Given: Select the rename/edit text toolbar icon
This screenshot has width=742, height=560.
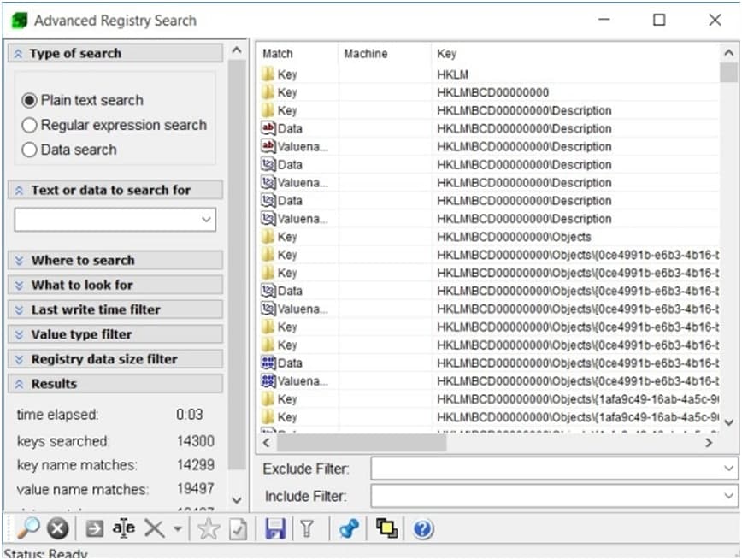Looking at the screenshot, I should coord(122,528).
